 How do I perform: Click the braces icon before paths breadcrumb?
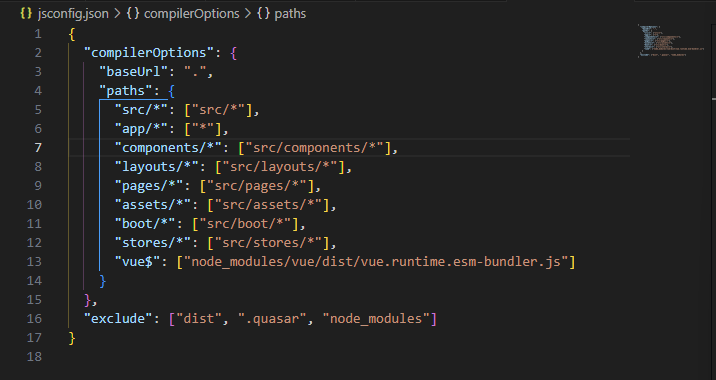263,14
